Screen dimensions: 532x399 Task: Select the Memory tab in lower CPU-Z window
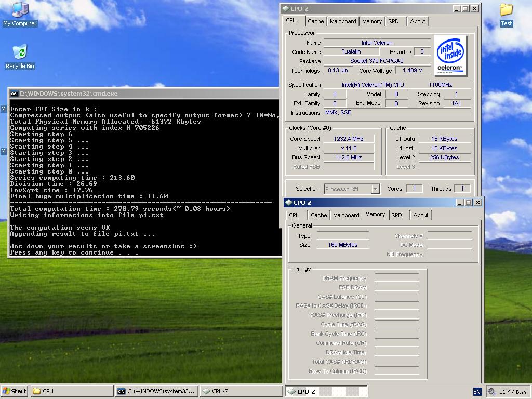coord(375,214)
